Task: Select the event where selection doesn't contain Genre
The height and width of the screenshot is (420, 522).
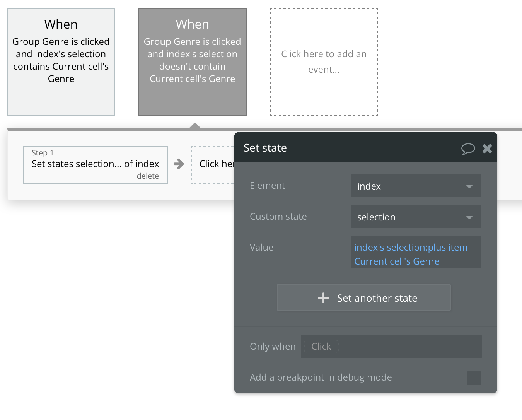Action: (x=193, y=62)
